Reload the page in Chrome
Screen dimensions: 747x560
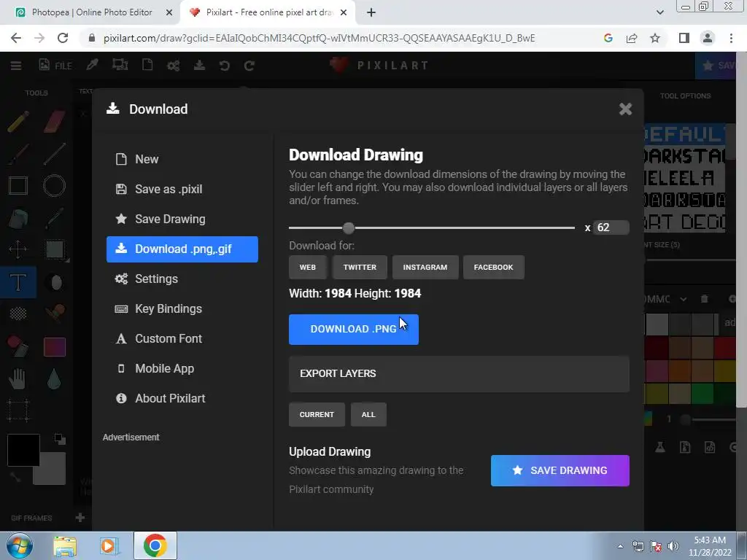point(63,38)
